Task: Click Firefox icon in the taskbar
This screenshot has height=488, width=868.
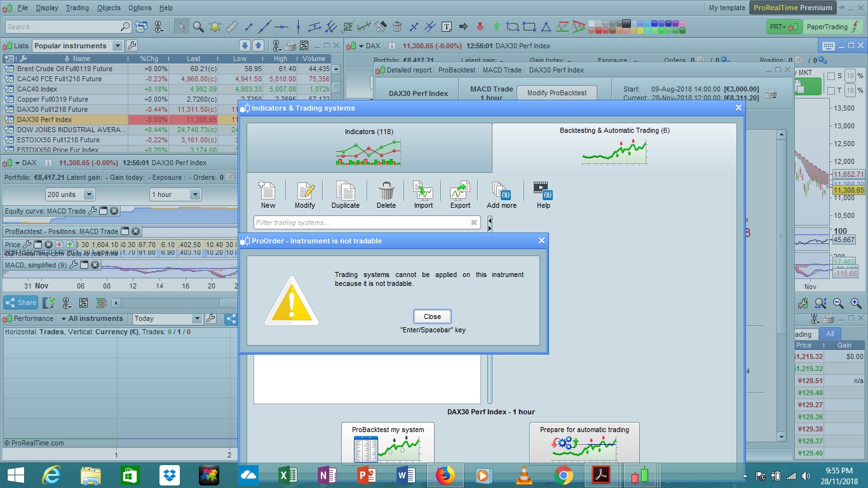Action: 445,475
